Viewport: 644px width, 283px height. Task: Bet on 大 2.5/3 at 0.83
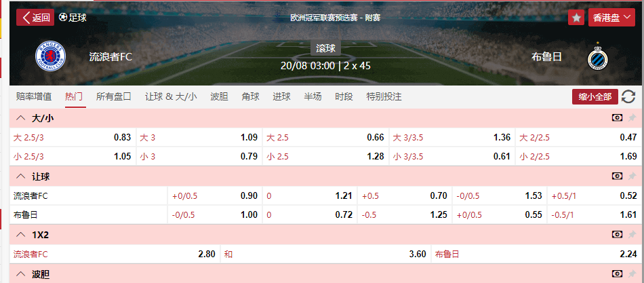[73, 137]
